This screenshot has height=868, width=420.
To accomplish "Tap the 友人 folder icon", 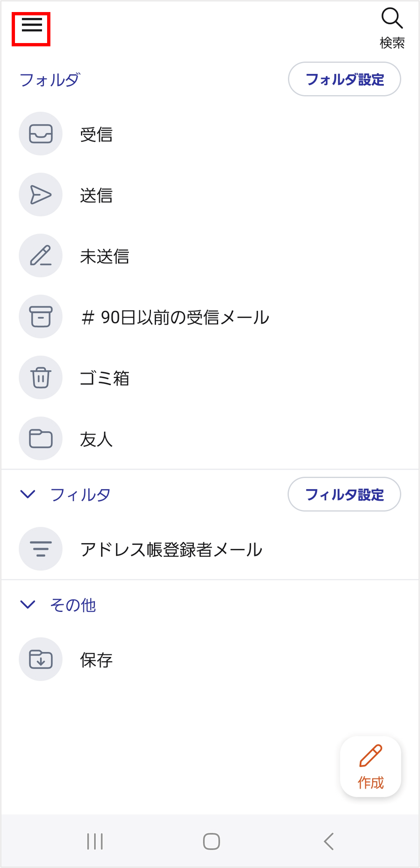I will [x=41, y=438].
